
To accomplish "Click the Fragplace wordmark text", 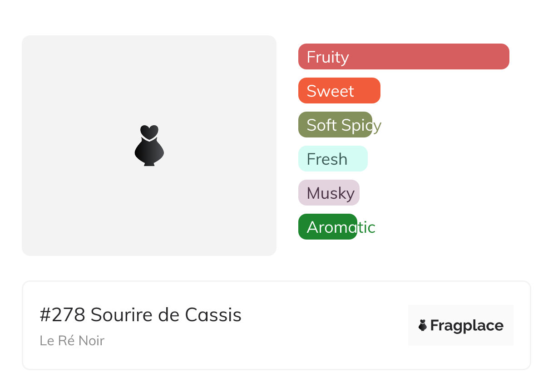I will (466, 325).
